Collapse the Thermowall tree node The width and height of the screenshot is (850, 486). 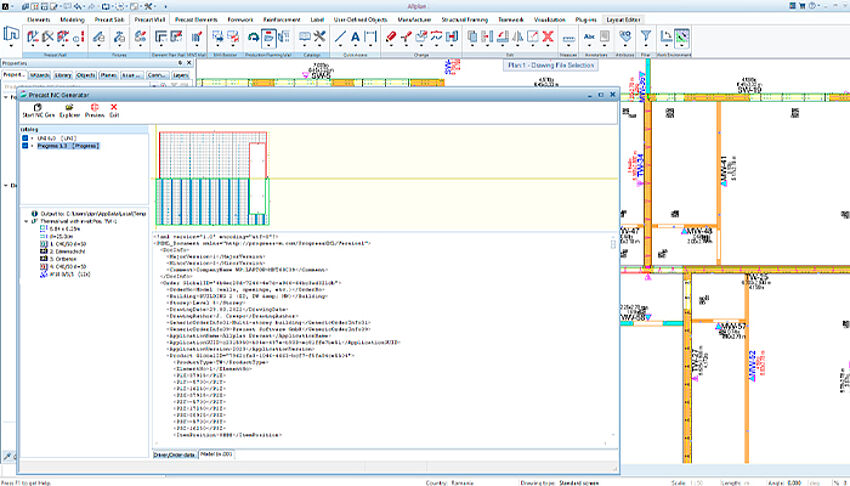[x=25, y=221]
